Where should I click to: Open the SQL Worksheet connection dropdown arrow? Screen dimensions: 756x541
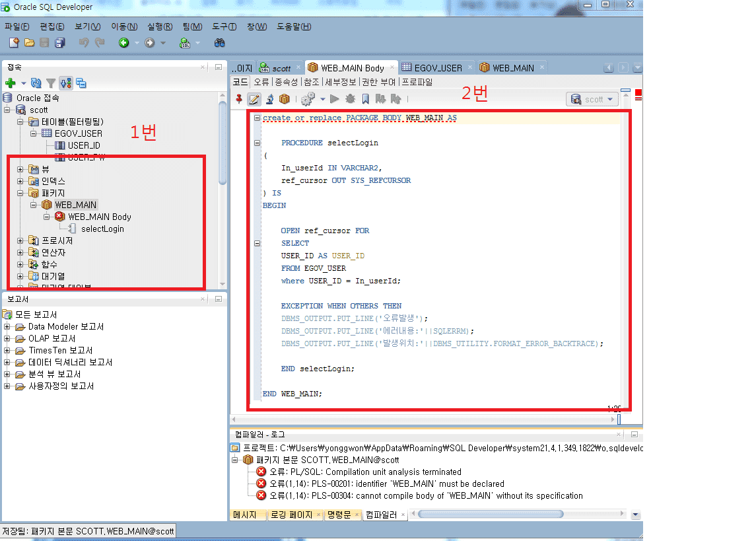click(197, 43)
